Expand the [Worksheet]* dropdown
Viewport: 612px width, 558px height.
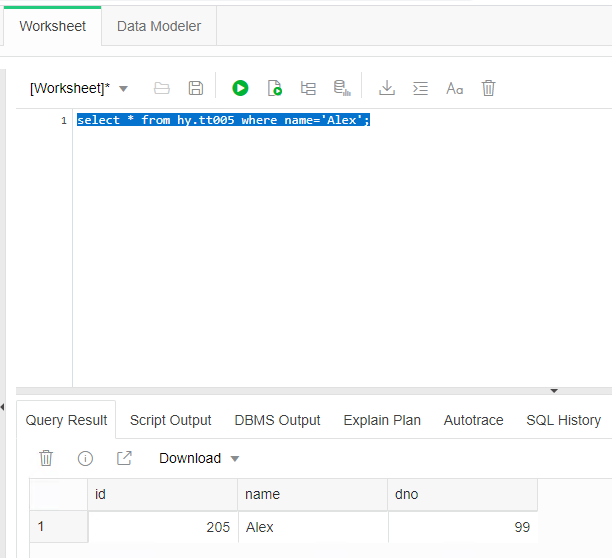[x=123, y=89]
